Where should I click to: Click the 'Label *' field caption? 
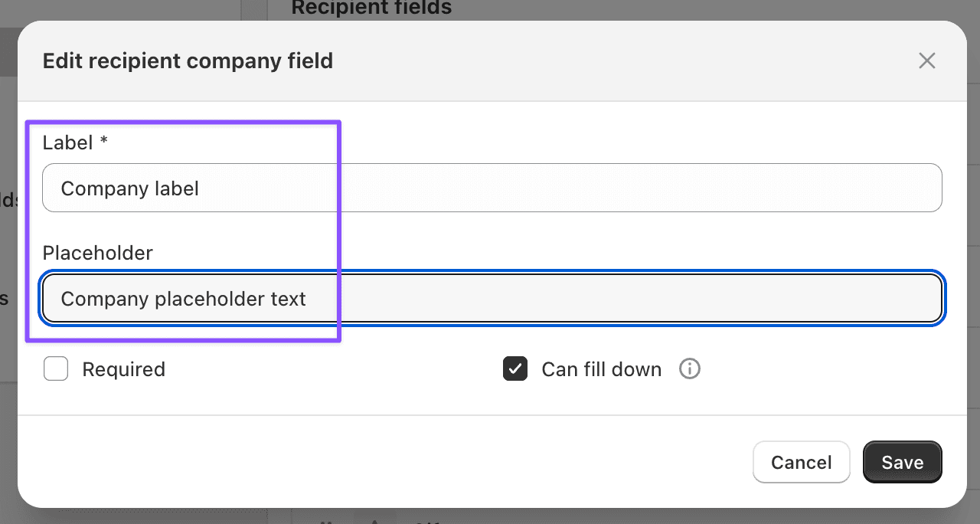pos(67,142)
